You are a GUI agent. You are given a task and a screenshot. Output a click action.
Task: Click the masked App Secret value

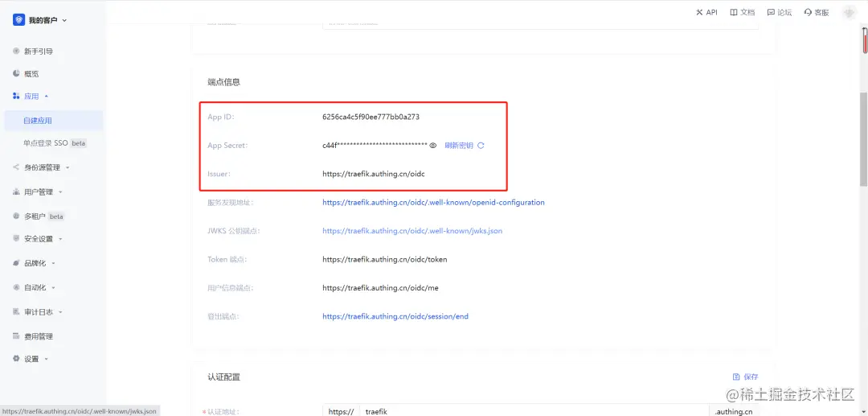375,145
